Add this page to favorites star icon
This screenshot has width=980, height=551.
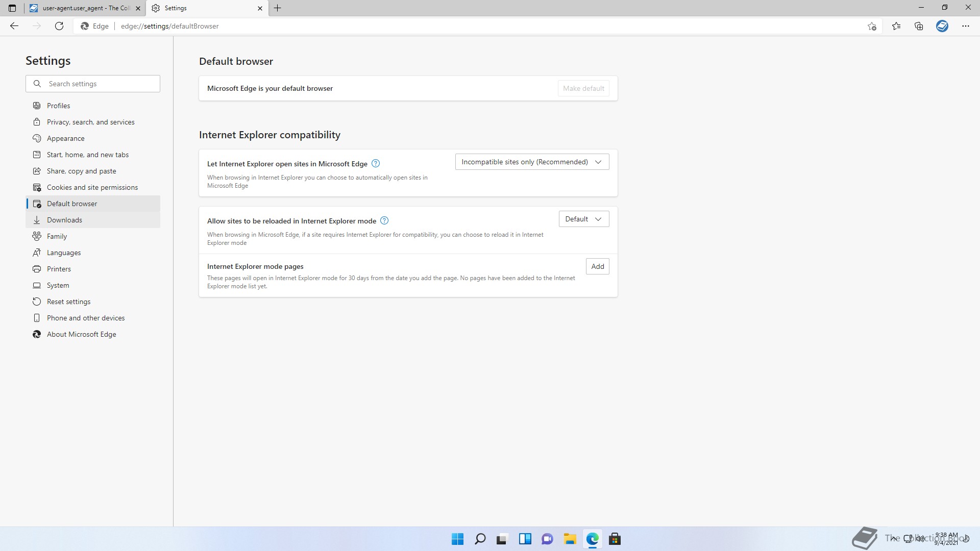click(872, 26)
